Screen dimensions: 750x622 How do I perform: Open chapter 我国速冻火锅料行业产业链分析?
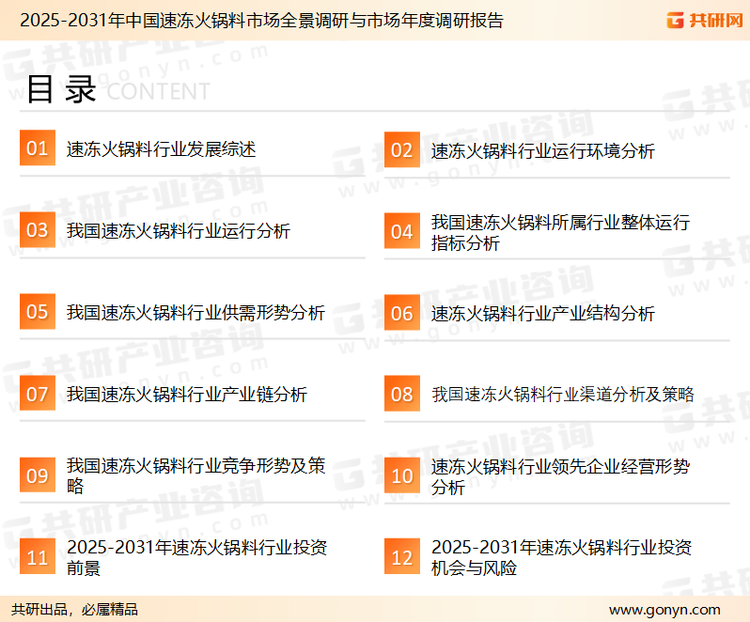click(187, 394)
